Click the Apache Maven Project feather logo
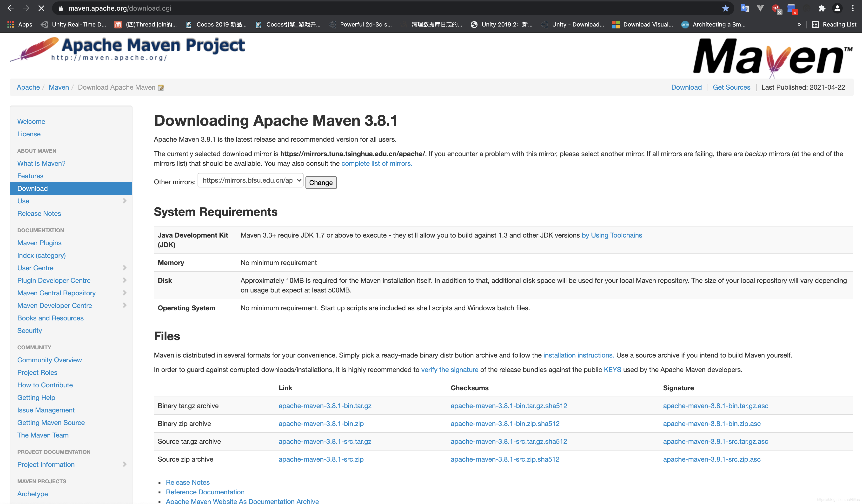Viewport: 862px width, 504px height. [x=127, y=50]
